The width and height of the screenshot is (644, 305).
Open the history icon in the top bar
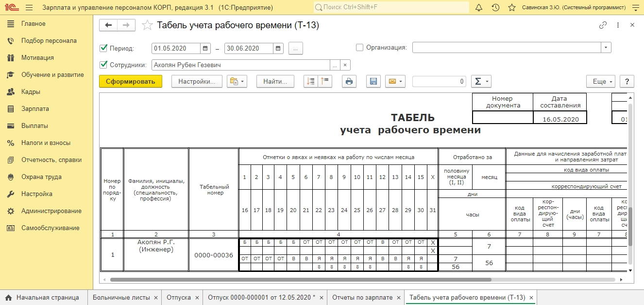[495, 8]
